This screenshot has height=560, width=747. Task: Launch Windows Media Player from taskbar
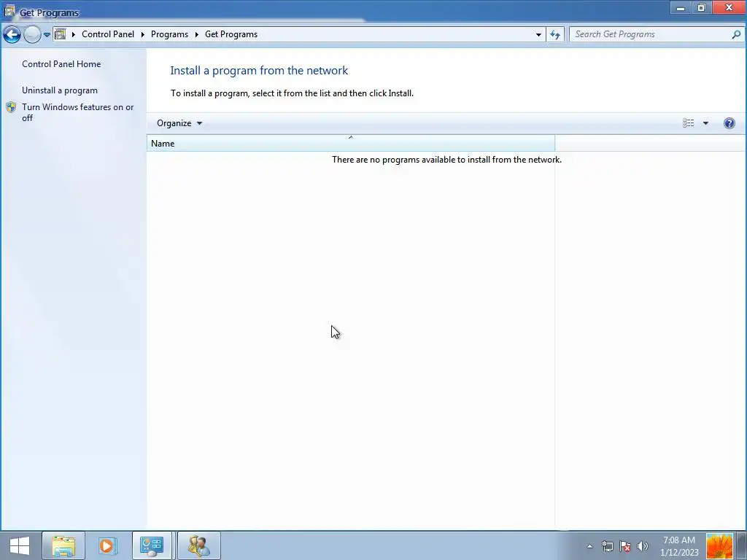pos(108,545)
